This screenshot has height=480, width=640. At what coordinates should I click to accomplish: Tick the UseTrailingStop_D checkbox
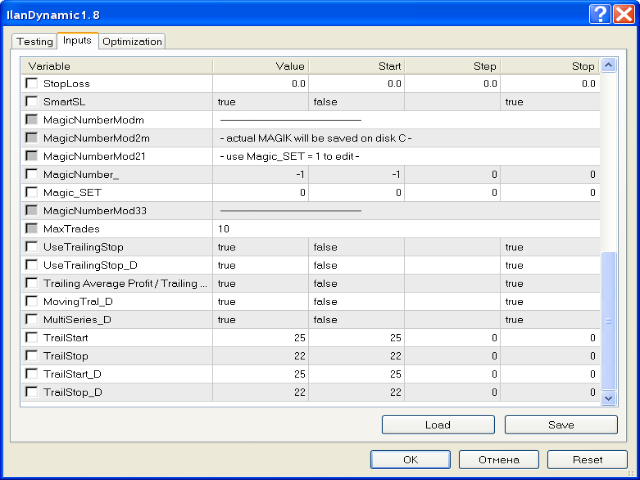point(31,265)
